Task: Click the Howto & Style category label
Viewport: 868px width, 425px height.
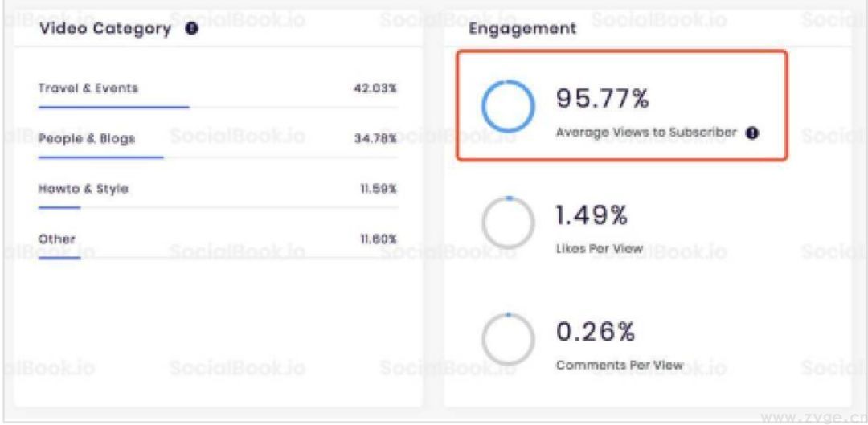Action: [x=84, y=189]
